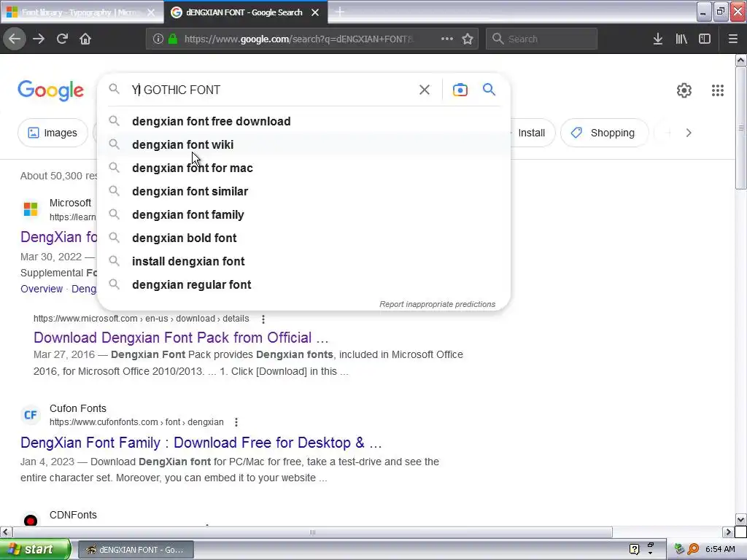Viewport: 747px width, 560px height.
Task: Choose suggestion dengxian font family
Action: [303, 215]
